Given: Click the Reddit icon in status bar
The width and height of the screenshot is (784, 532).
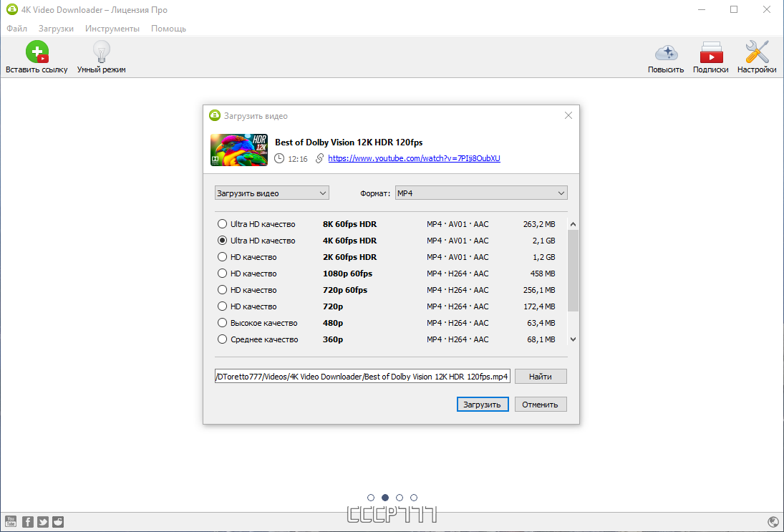Looking at the screenshot, I should pyautogui.click(x=58, y=522).
